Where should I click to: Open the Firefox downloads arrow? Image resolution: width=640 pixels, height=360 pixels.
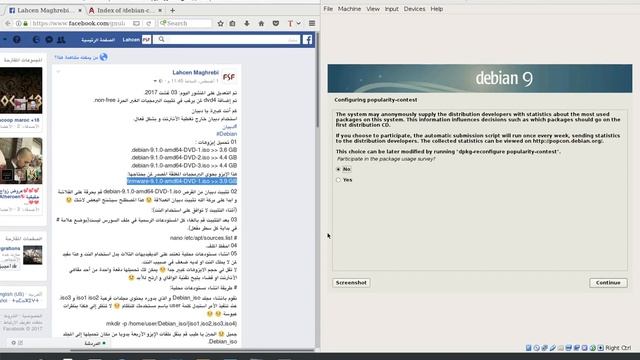click(x=247, y=23)
